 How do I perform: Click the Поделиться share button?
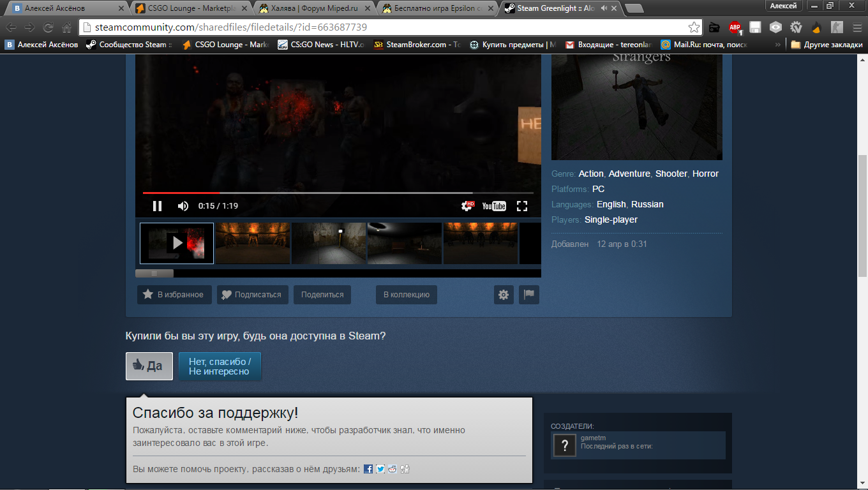(x=322, y=295)
